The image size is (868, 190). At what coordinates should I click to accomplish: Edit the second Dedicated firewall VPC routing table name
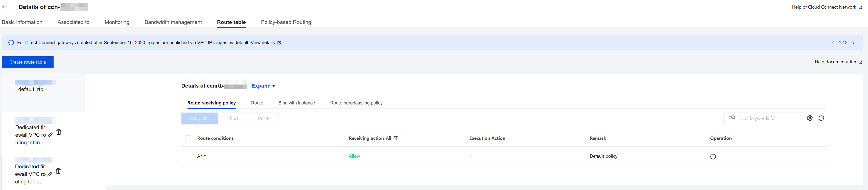click(x=50, y=174)
